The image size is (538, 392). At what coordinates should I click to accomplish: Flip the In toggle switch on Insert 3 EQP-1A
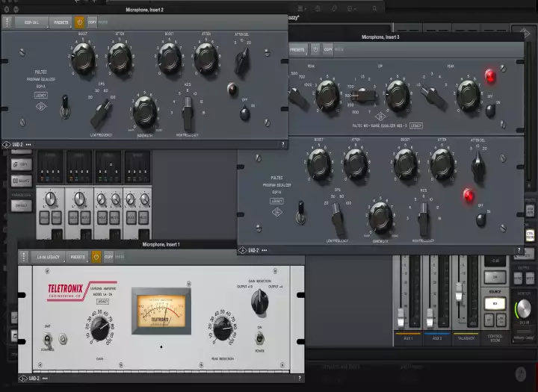(301, 212)
